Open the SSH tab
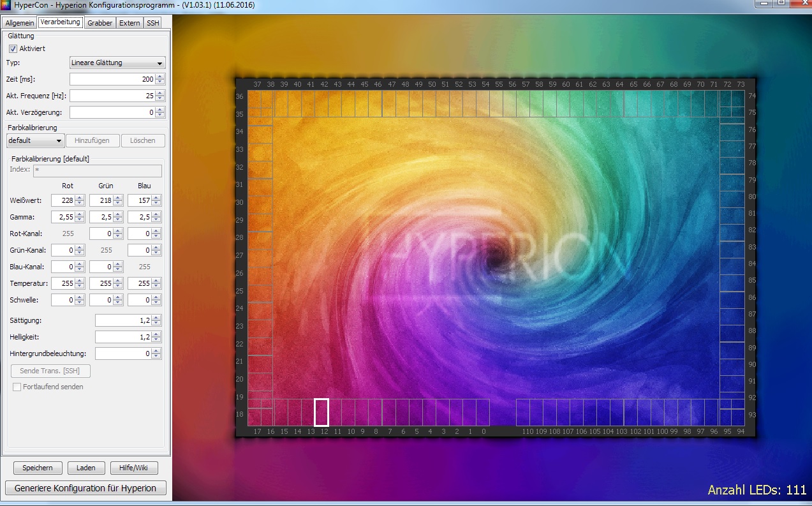The height and width of the screenshot is (506, 812). 153,23
